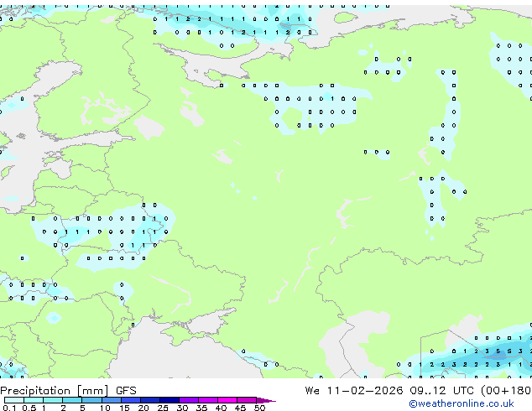This screenshot has height=411, width=532.
Task: Click the 15–20 mm legend swatch
Action: 130,400
